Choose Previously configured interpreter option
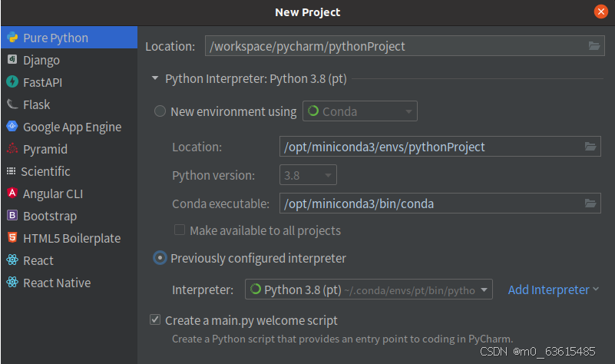Viewport: 615px width, 364px height. coord(160,258)
